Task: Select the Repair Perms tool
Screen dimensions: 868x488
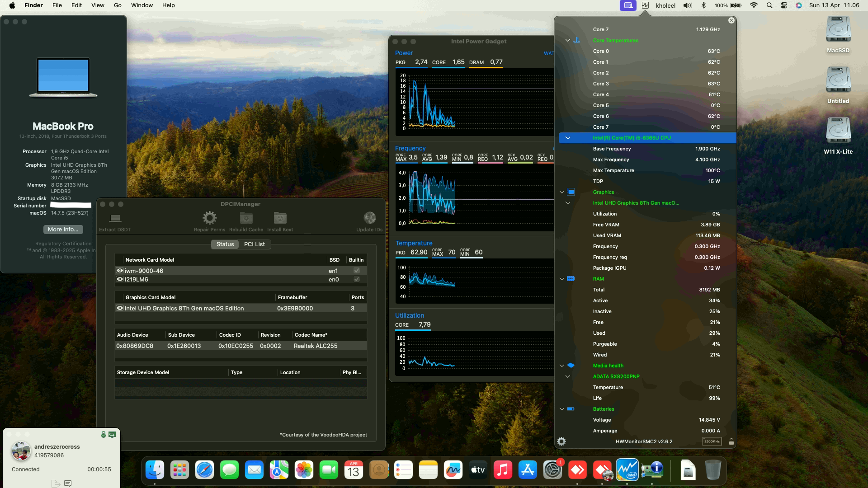Action: coord(209,218)
